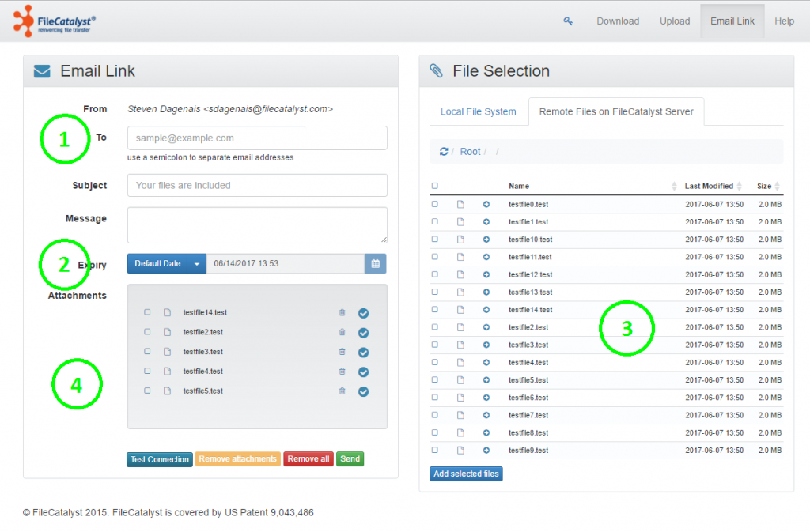This screenshot has width=810, height=532.
Task: Click the checkmark status icon for testfile3.test
Action: (363, 353)
